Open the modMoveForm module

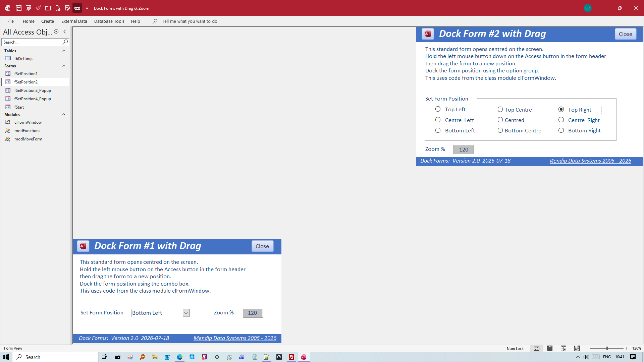tap(28, 139)
